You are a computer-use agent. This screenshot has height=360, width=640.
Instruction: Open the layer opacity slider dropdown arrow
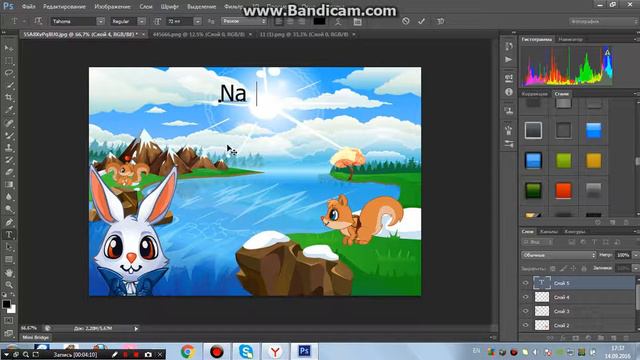pyautogui.click(x=635, y=255)
